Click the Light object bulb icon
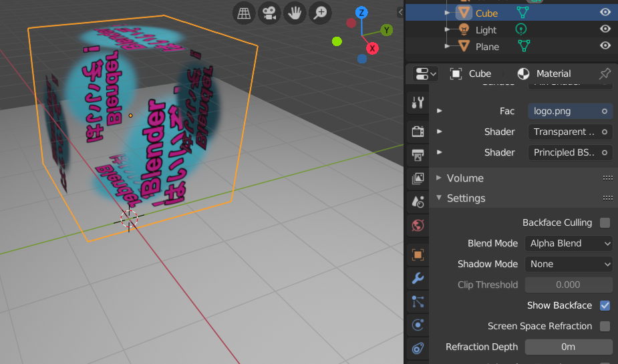This screenshot has width=618, height=364. point(464,29)
